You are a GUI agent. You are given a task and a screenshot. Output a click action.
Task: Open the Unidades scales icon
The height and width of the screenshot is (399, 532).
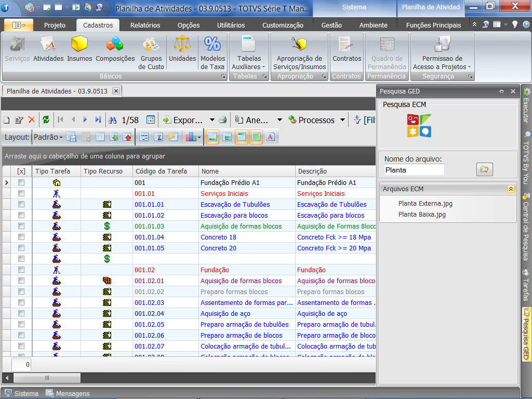click(x=182, y=49)
